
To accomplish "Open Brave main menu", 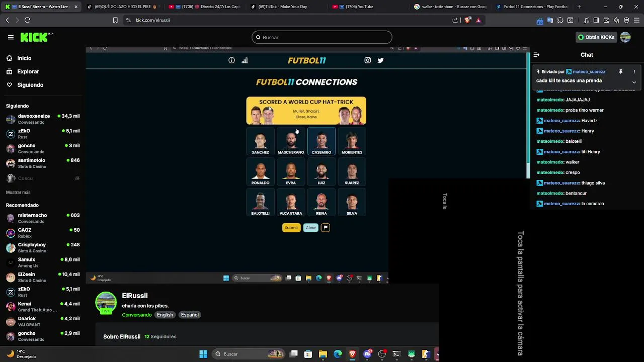I will click(636, 20).
